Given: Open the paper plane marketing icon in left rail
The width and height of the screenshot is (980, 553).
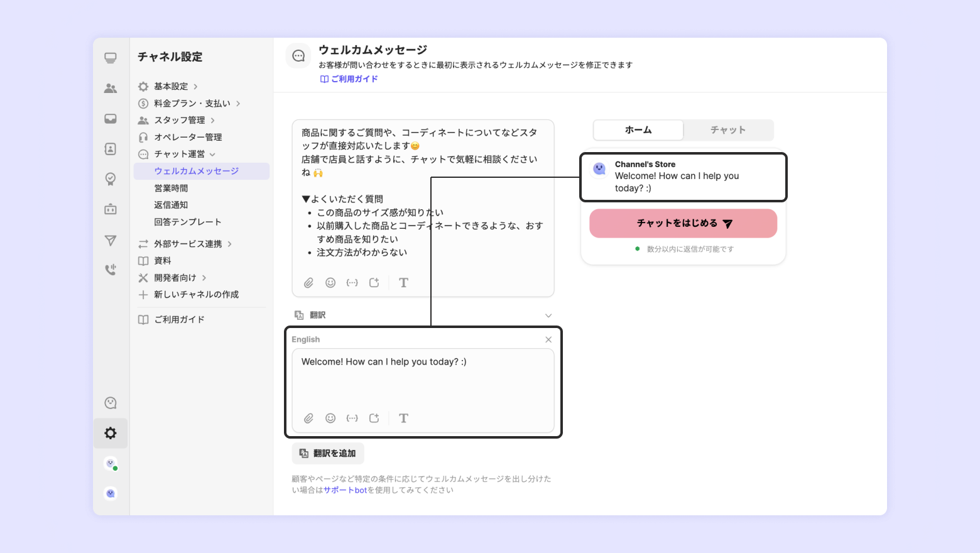Looking at the screenshot, I should (111, 240).
